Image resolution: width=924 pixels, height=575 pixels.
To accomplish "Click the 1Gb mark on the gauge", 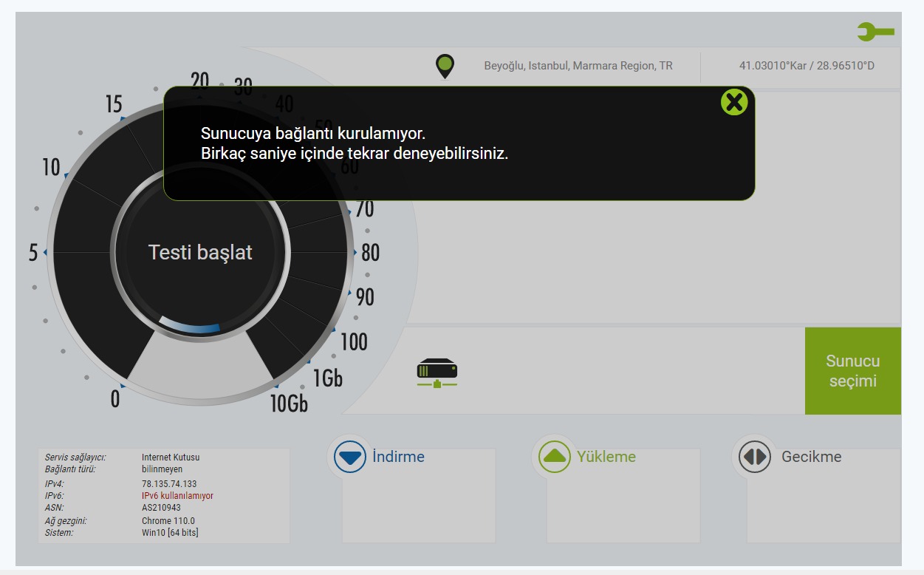I will [328, 378].
